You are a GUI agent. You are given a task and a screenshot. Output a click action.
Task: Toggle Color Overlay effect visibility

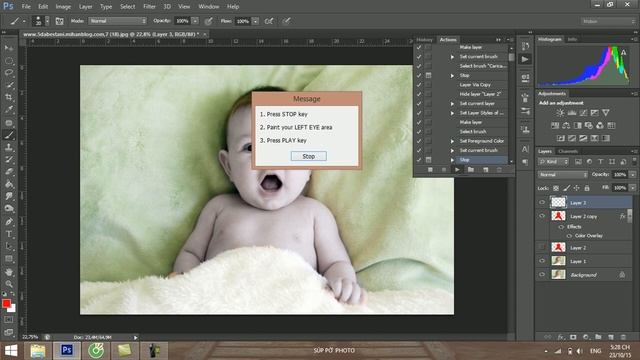pos(569,236)
